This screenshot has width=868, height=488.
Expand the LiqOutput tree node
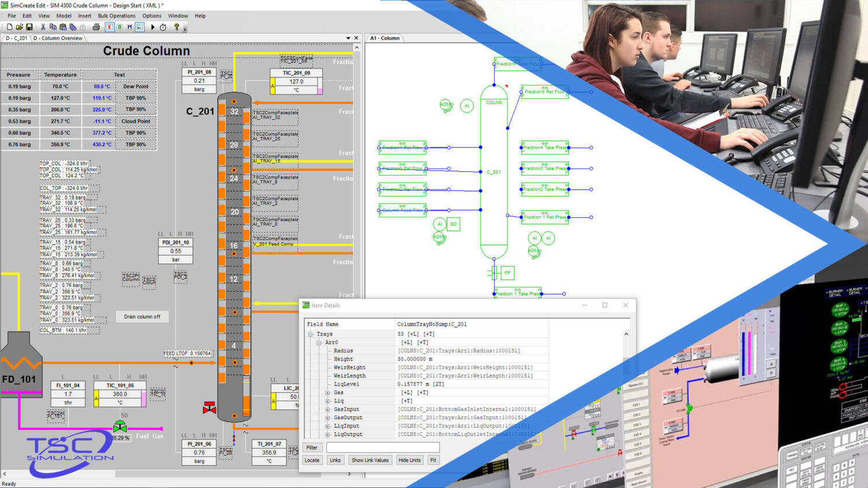click(328, 434)
